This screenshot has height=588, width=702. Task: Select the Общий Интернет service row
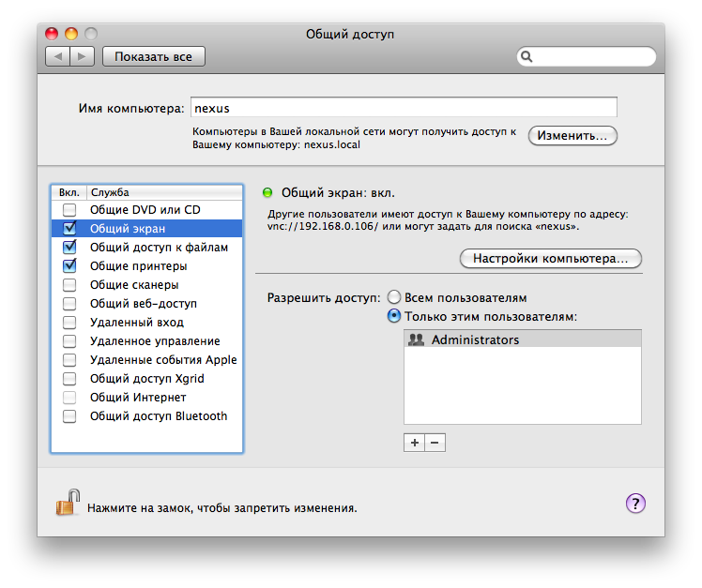(146, 398)
